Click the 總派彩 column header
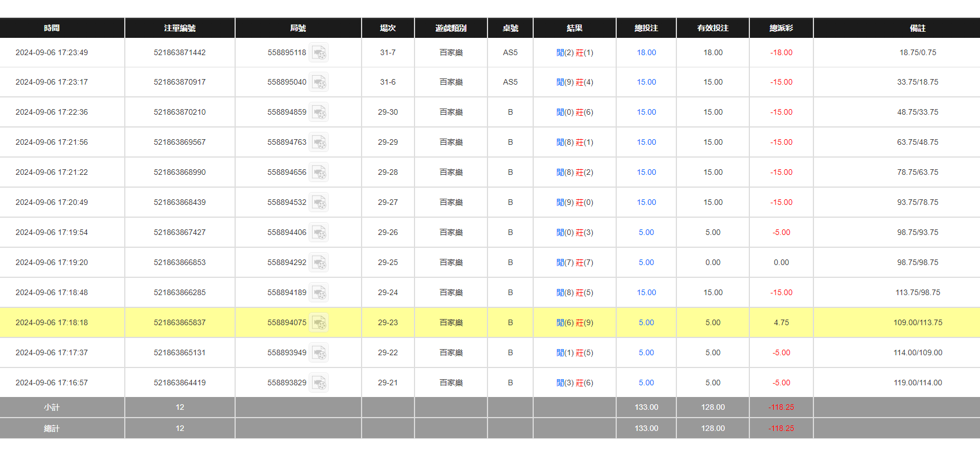 781,28
